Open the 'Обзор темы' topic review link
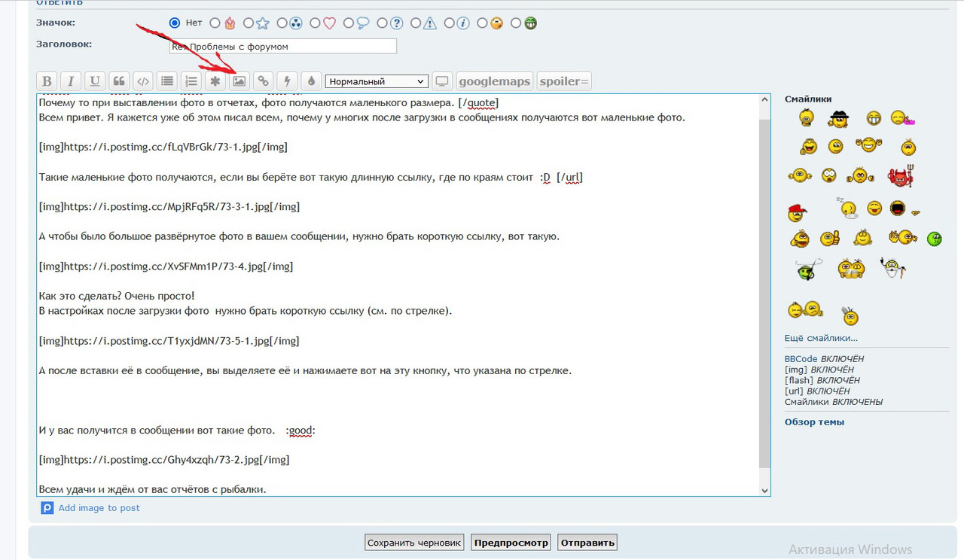The height and width of the screenshot is (560, 964). click(x=814, y=422)
